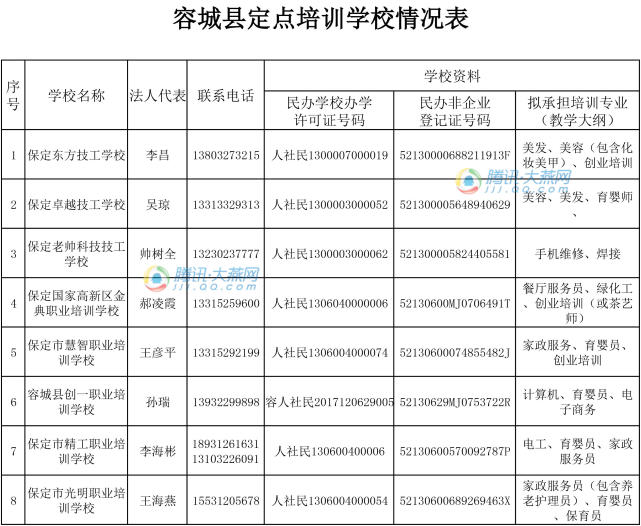The width and height of the screenshot is (641, 526).
Task: Click phone number 13313329313
Action: [226, 205]
